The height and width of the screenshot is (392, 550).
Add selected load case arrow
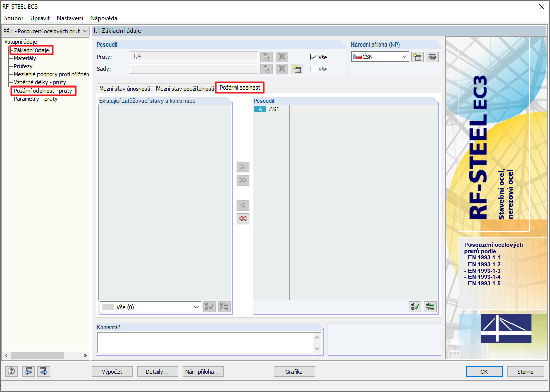tap(243, 167)
